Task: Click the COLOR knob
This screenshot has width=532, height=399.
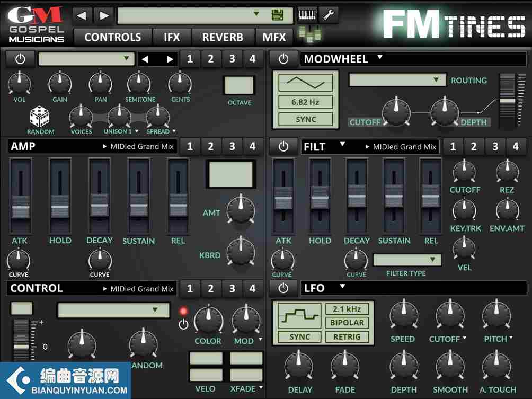Action: (208, 320)
